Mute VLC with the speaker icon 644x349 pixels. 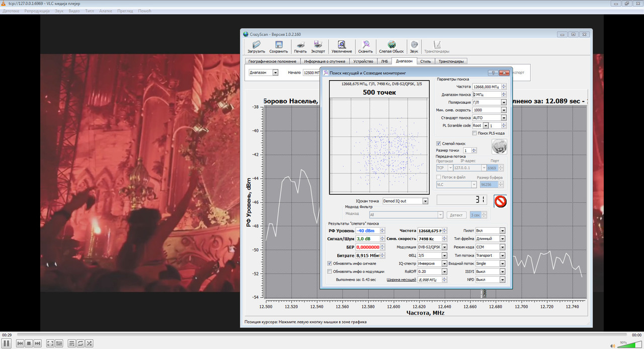pos(612,345)
